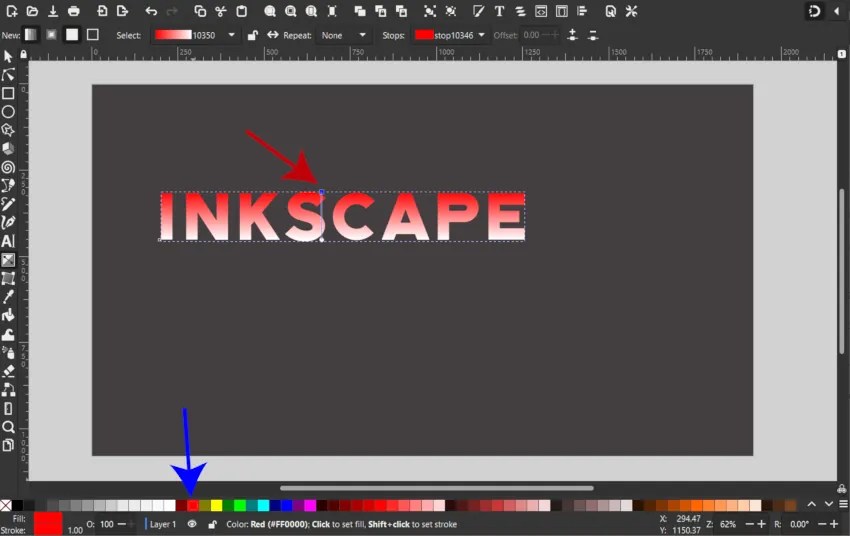Click the Undo arrow icon
This screenshot has width=850, height=536.
click(151, 11)
